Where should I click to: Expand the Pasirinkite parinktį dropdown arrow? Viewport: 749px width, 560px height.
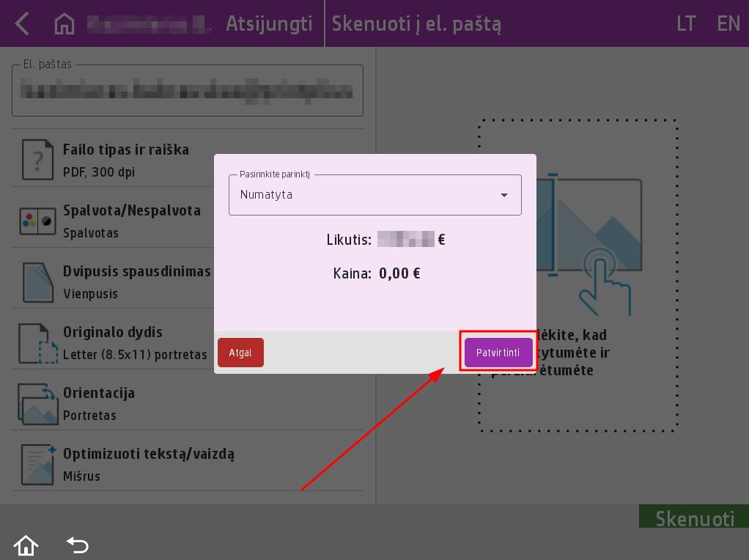click(504, 195)
